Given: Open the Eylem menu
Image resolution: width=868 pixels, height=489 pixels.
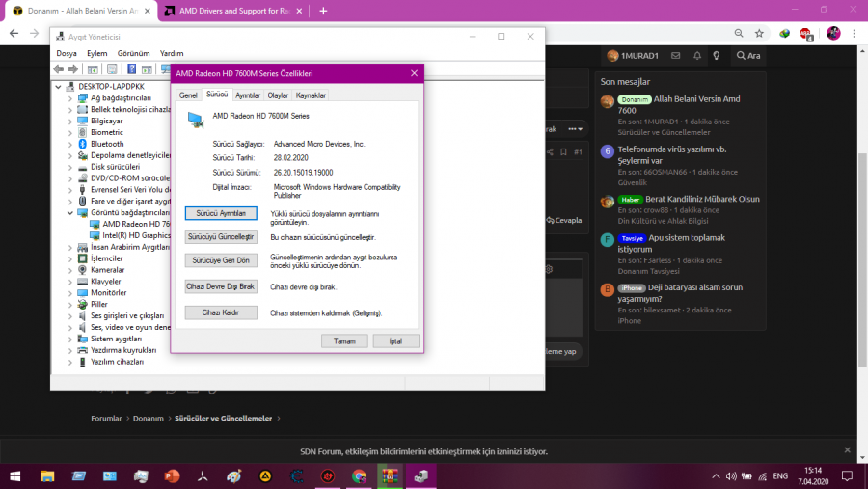Looking at the screenshot, I should [x=96, y=53].
